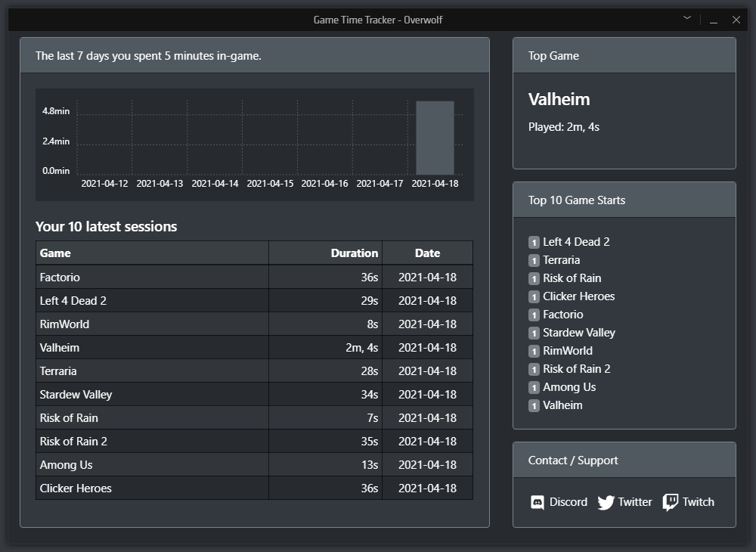Select Risk of Rain 2 session row
Viewport: 756px width, 552px height.
coord(254,442)
